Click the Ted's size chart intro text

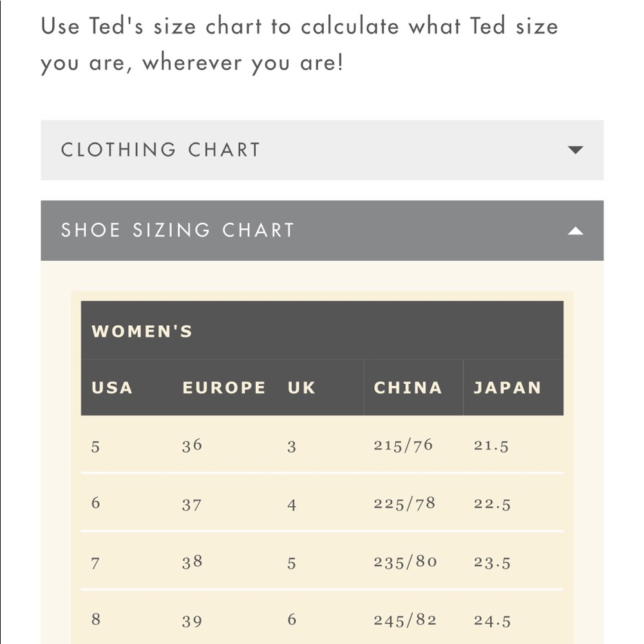click(299, 44)
